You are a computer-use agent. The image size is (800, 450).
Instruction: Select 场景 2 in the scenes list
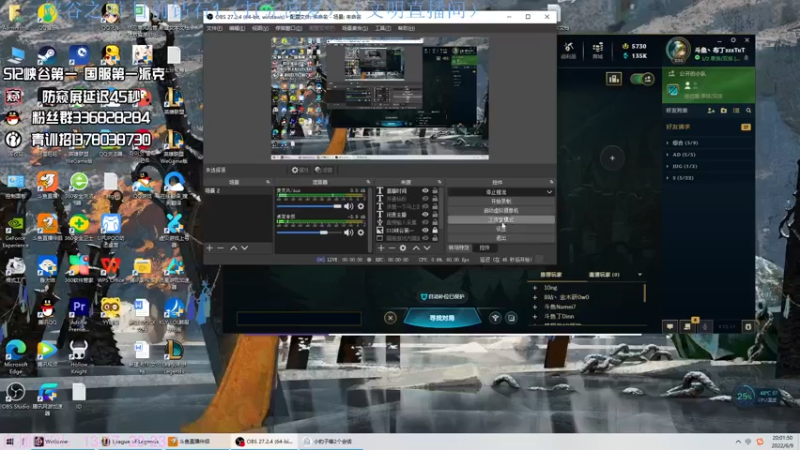tap(238, 190)
